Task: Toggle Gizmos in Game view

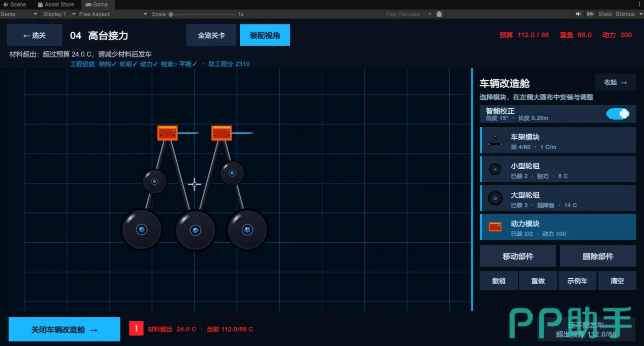Action: coord(625,14)
